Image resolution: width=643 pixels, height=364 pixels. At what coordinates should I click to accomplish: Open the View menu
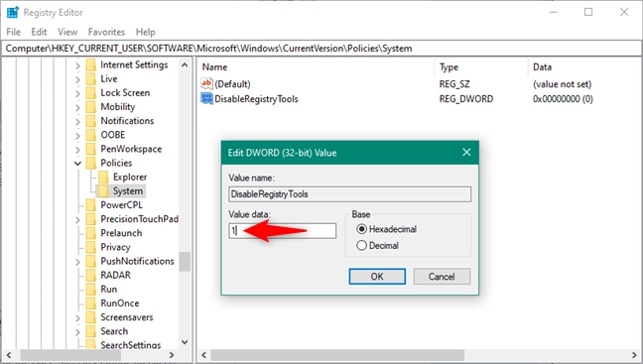click(67, 32)
